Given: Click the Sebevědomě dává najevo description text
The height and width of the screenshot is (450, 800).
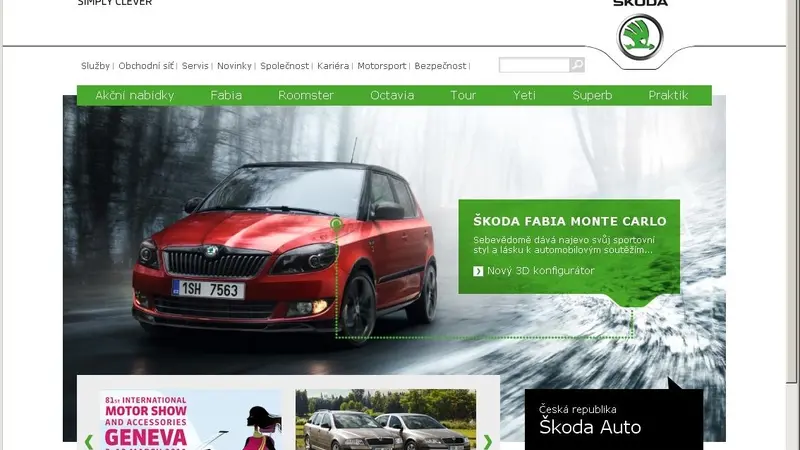Looking at the screenshot, I should (x=564, y=245).
